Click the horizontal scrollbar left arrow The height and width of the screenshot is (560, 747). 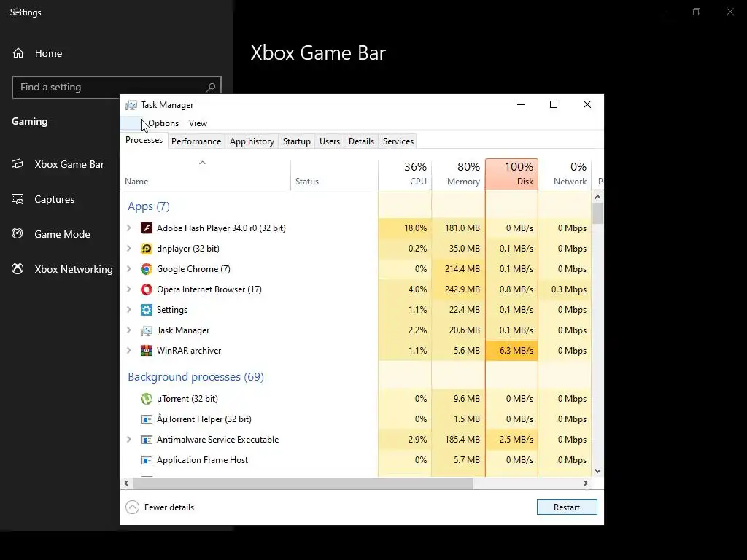pos(126,483)
